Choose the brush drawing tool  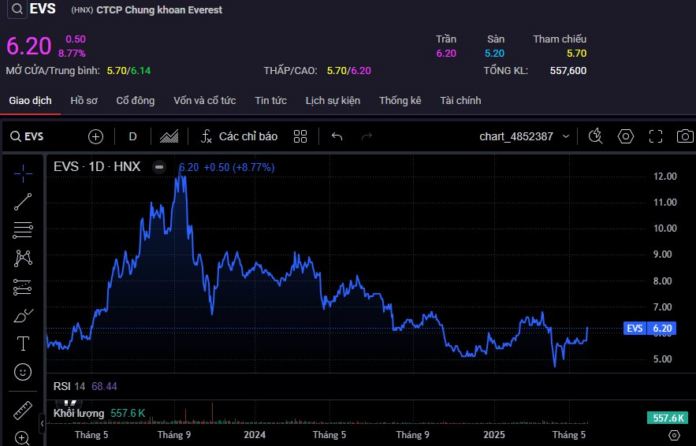point(23,316)
